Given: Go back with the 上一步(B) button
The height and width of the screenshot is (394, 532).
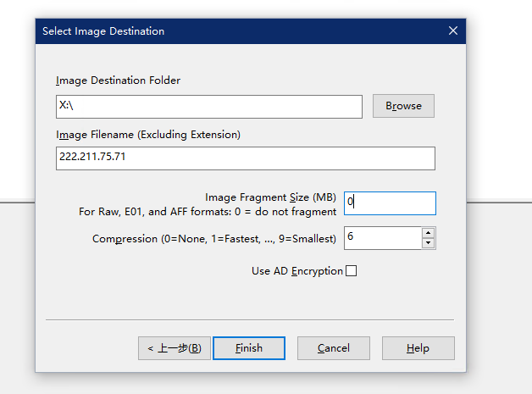Looking at the screenshot, I should pos(175,348).
